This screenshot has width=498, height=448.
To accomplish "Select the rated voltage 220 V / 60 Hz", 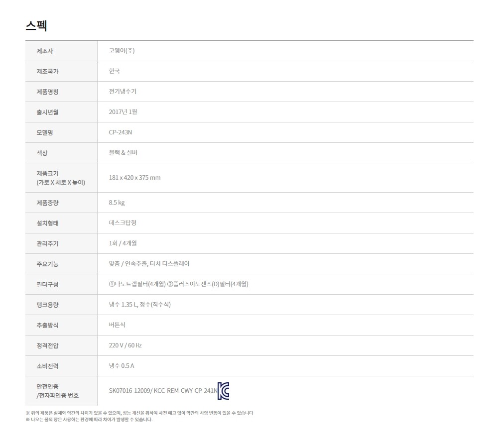I will pyautogui.click(x=125, y=345).
